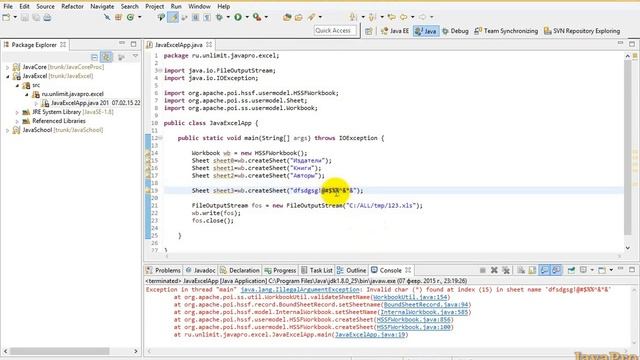Open the dropdown arrow beside Run button
Viewport: 640px width, 360px height.
[247, 17]
